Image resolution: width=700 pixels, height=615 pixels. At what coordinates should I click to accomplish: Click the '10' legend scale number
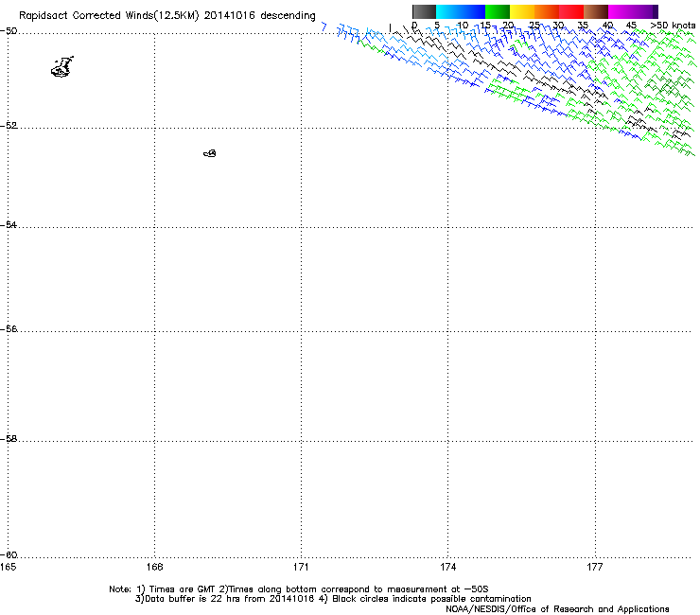pos(463,26)
